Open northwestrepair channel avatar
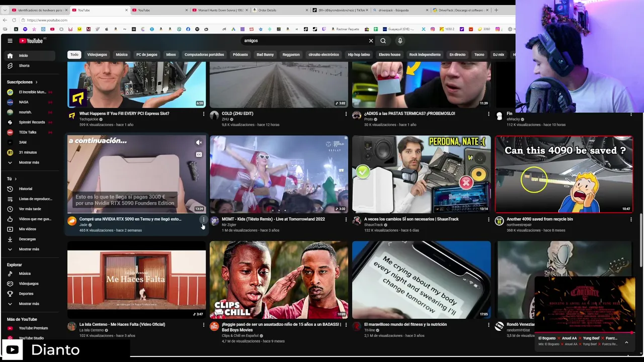Viewport: 644px width, 362px height. pos(499,221)
